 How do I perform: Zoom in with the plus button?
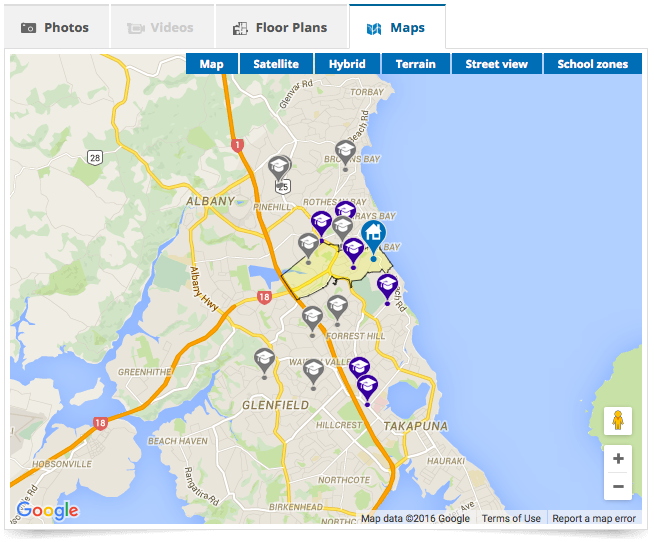(618, 459)
